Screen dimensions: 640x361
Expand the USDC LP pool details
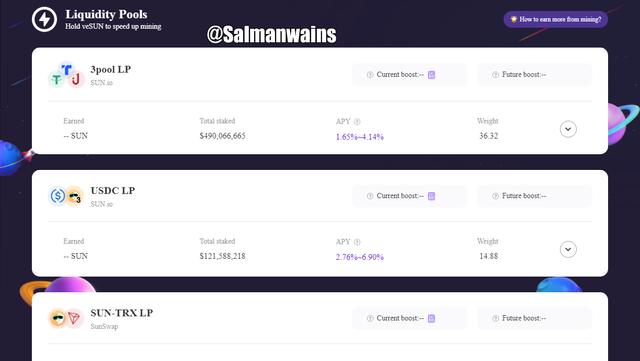(568, 250)
